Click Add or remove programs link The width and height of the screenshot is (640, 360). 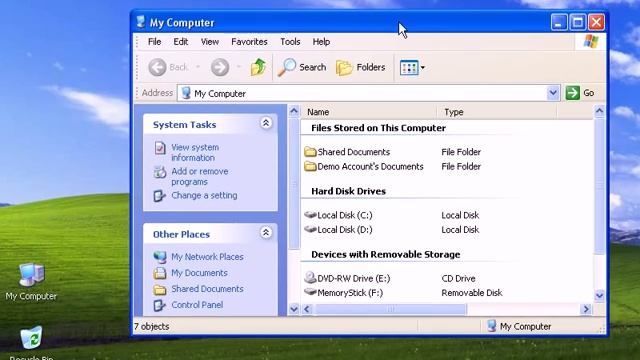coord(200,176)
